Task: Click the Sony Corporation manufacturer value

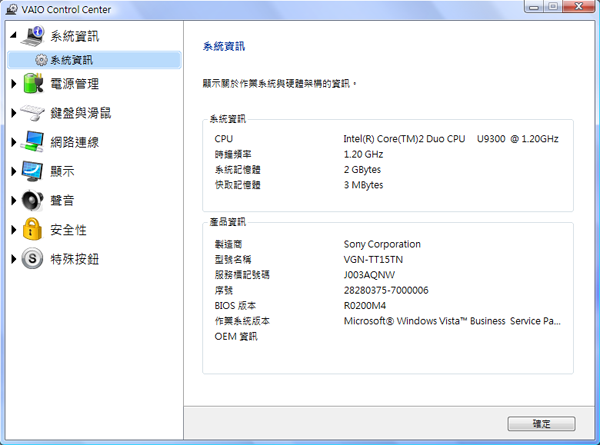Action: point(382,244)
